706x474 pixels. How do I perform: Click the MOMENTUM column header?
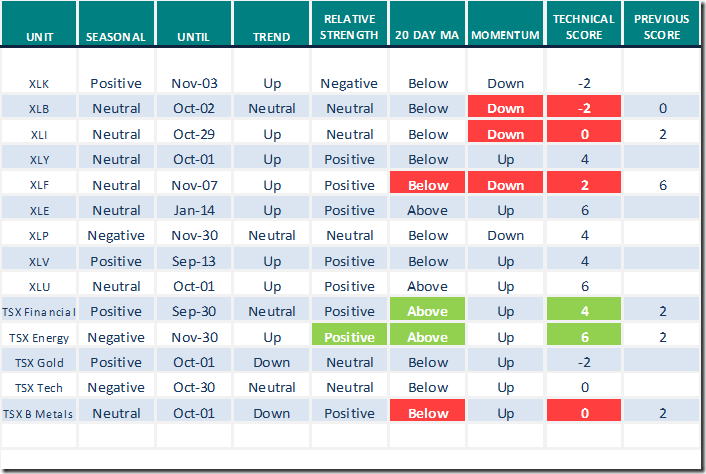505,37
